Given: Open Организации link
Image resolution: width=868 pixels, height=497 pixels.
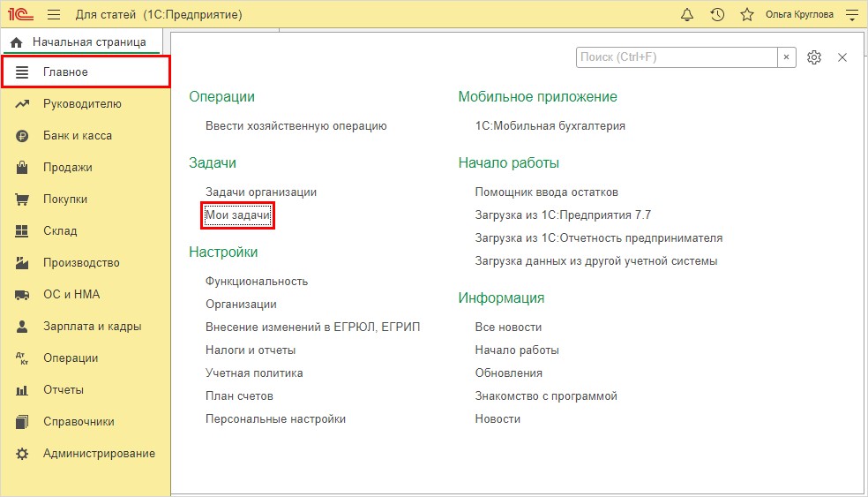Looking at the screenshot, I should coord(242,305).
